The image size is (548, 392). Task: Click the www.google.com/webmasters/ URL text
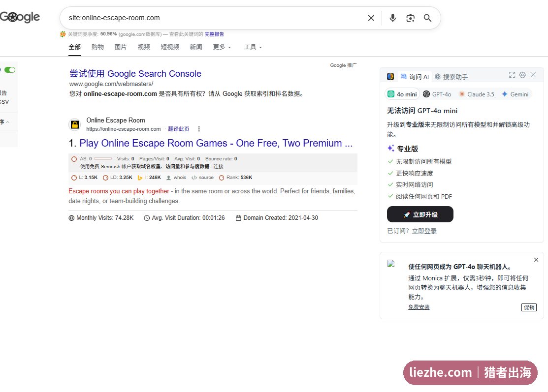[x=111, y=84]
